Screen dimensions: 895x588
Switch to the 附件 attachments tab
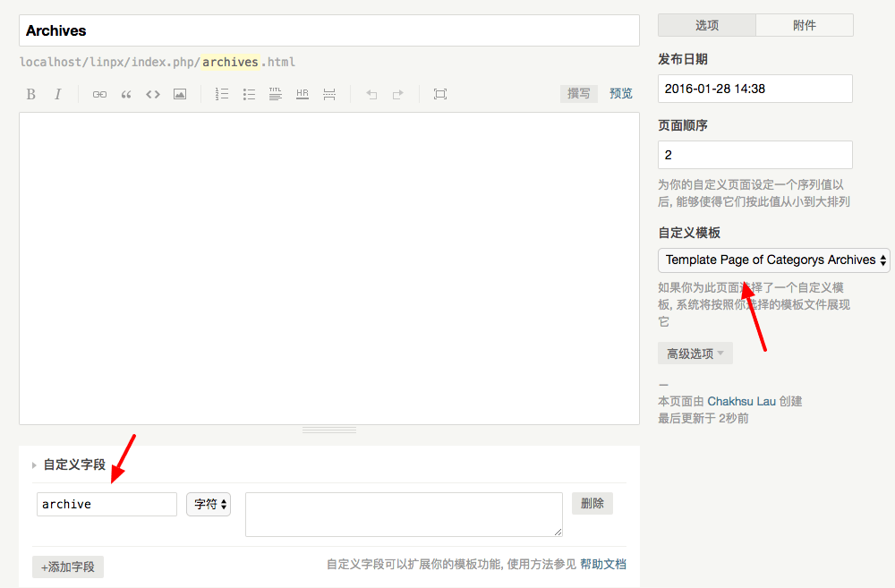click(804, 25)
